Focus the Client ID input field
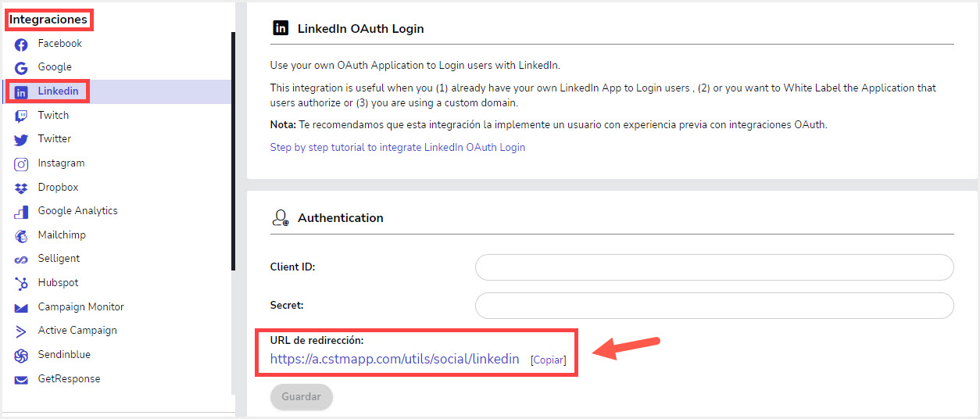The height and width of the screenshot is (419, 980). [714, 267]
